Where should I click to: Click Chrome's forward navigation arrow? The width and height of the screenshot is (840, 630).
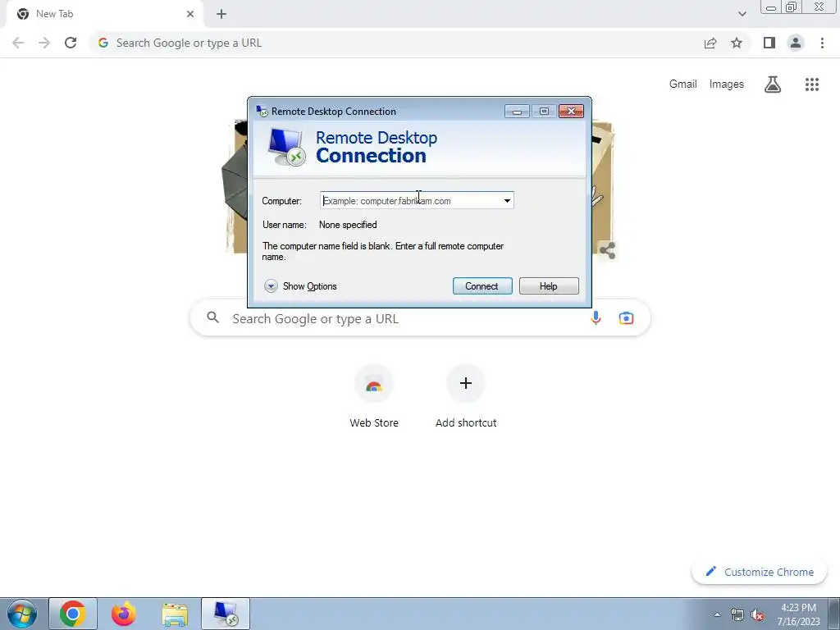click(x=44, y=43)
